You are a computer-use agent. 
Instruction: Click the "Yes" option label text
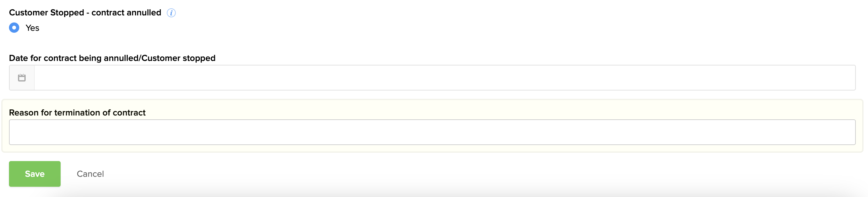coord(32,28)
